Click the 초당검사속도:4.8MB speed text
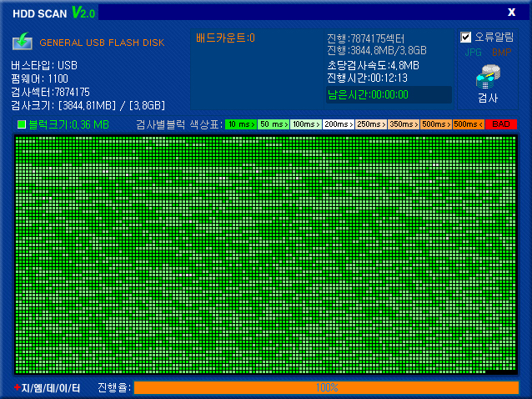532x399 pixels. click(374, 65)
